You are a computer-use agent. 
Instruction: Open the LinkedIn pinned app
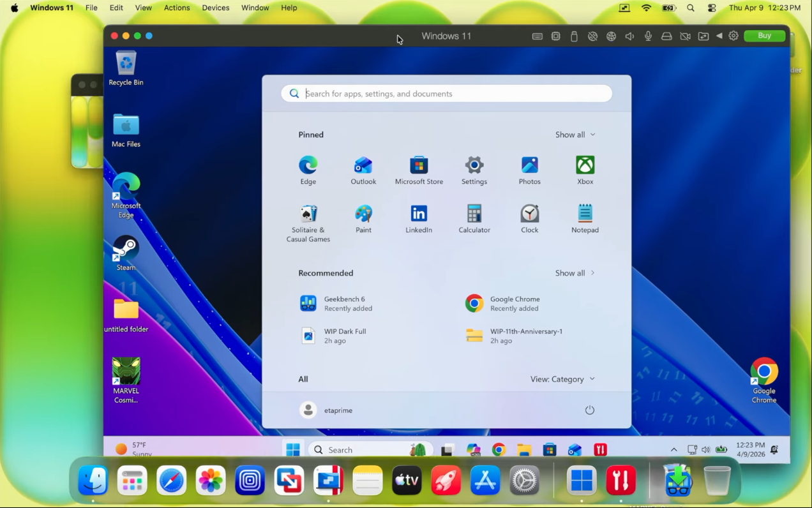coord(419,219)
